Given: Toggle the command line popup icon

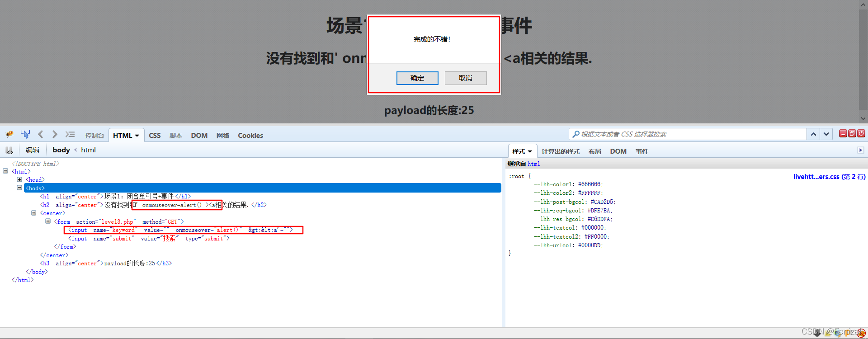Looking at the screenshot, I should click(70, 134).
